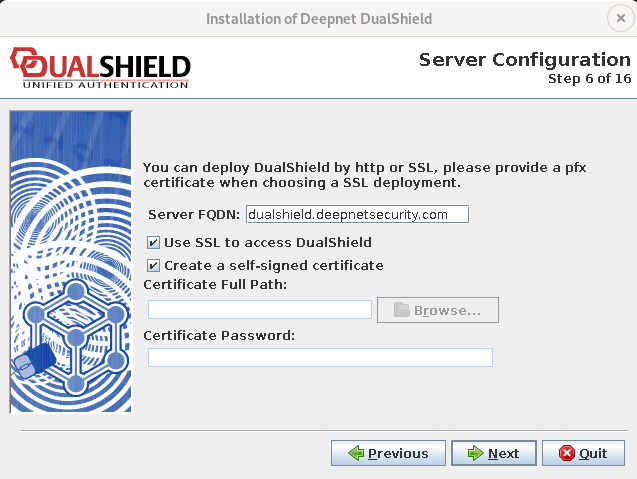Click the Certificate Password label

[219, 335]
